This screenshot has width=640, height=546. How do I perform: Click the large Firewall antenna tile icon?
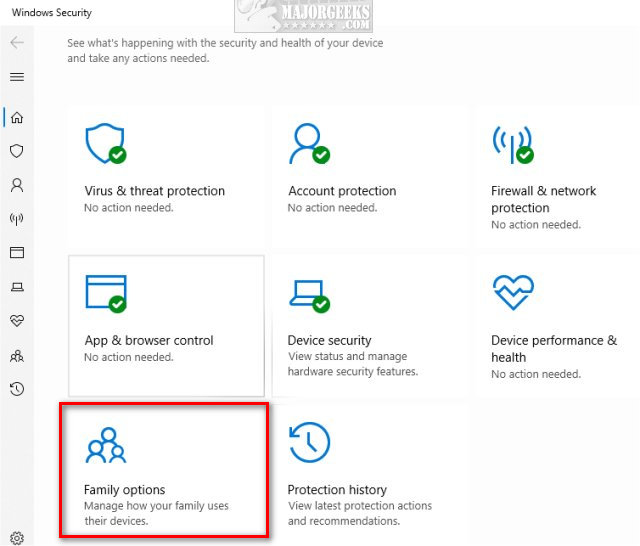(513, 145)
